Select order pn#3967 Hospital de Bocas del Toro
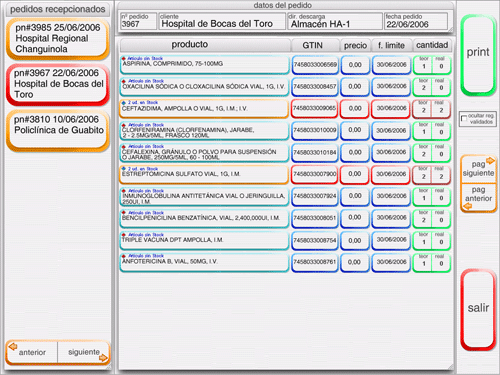The height and width of the screenshot is (375, 500). click(x=58, y=84)
